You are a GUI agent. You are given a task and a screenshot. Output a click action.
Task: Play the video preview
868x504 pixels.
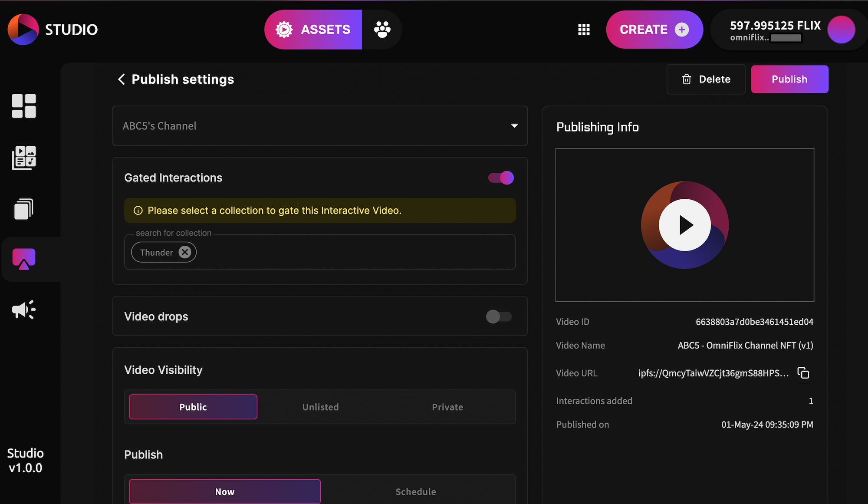[x=685, y=225]
